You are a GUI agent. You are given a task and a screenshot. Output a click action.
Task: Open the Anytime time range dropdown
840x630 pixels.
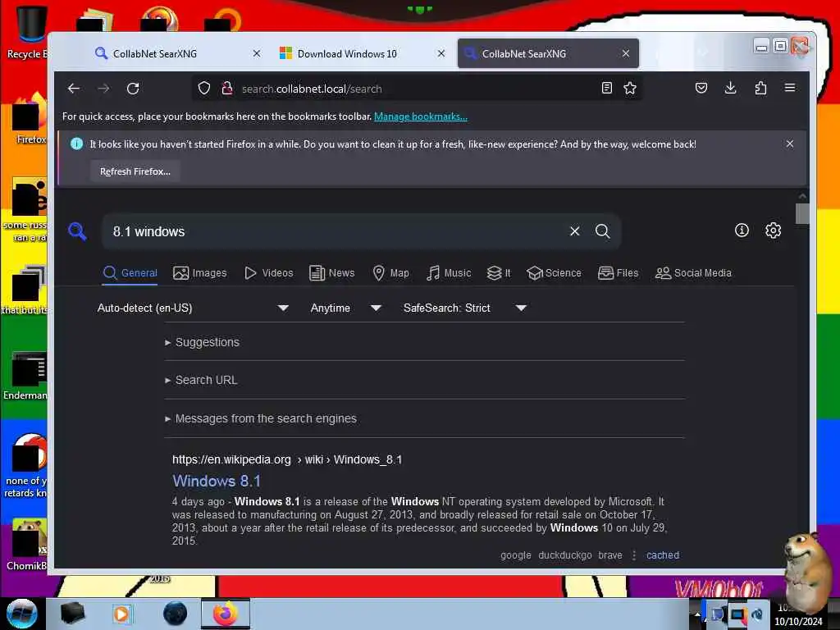pos(345,308)
